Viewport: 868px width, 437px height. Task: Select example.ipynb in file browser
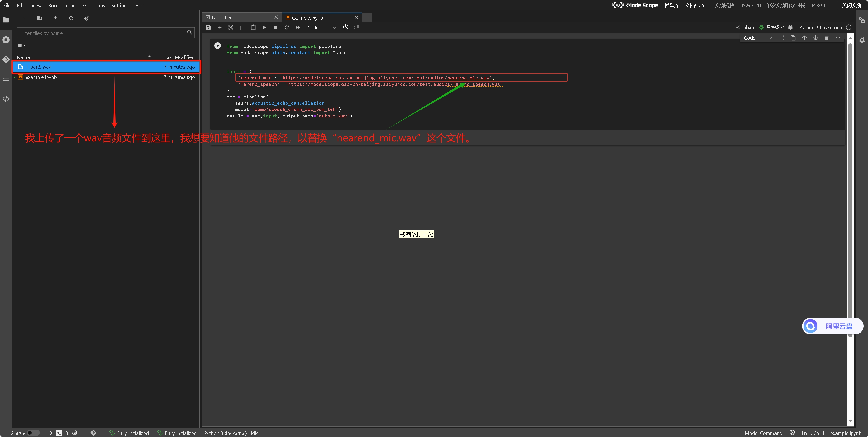coord(106,77)
